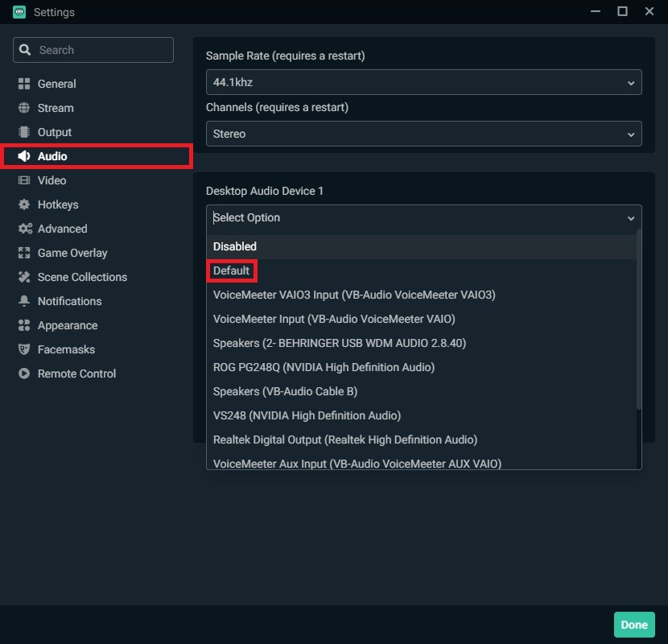The image size is (668, 644).
Task: Click the dropdown list scrollbar
Action: pyautogui.click(x=638, y=320)
